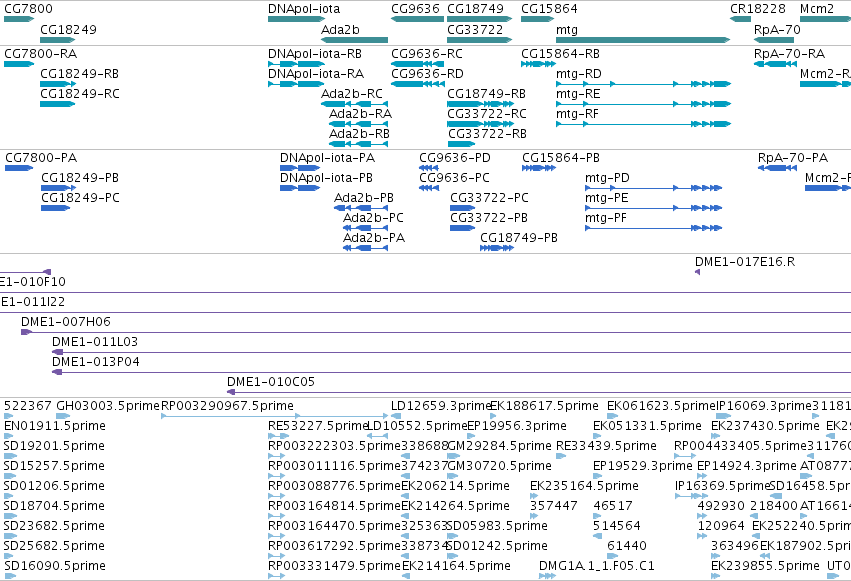
Task: Click EST EK188617.5prime
Action: 493,416
